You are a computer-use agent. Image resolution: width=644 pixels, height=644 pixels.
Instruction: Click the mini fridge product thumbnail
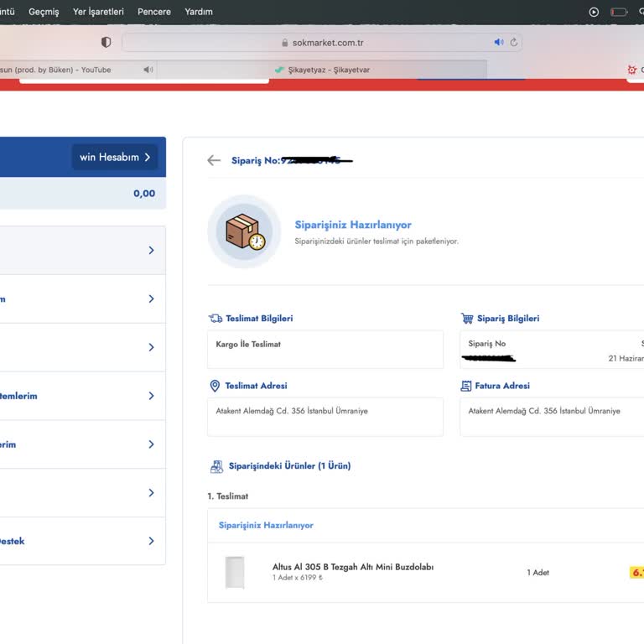click(x=234, y=572)
